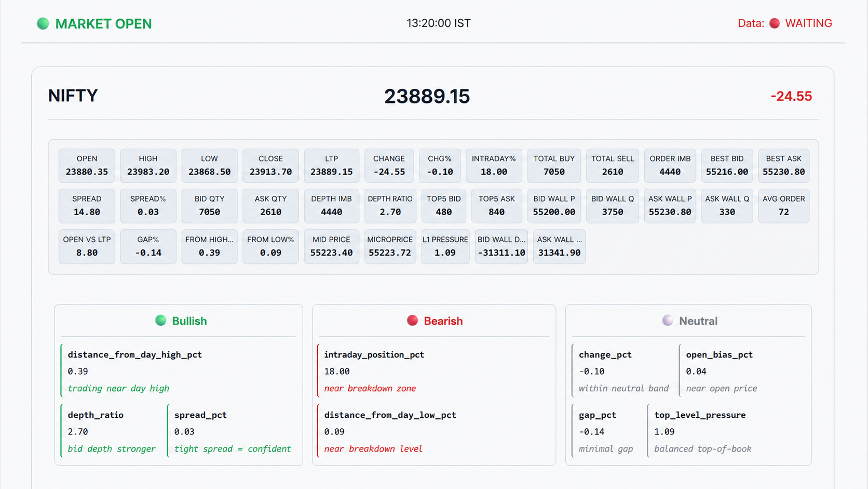Select the truncated ASK WALL tile showing 31341.90
Screen dimensions: 868x489
(559, 247)
